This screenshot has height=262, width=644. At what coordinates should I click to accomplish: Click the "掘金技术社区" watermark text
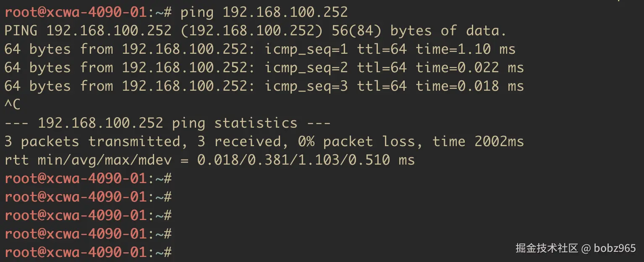click(x=547, y=248)
